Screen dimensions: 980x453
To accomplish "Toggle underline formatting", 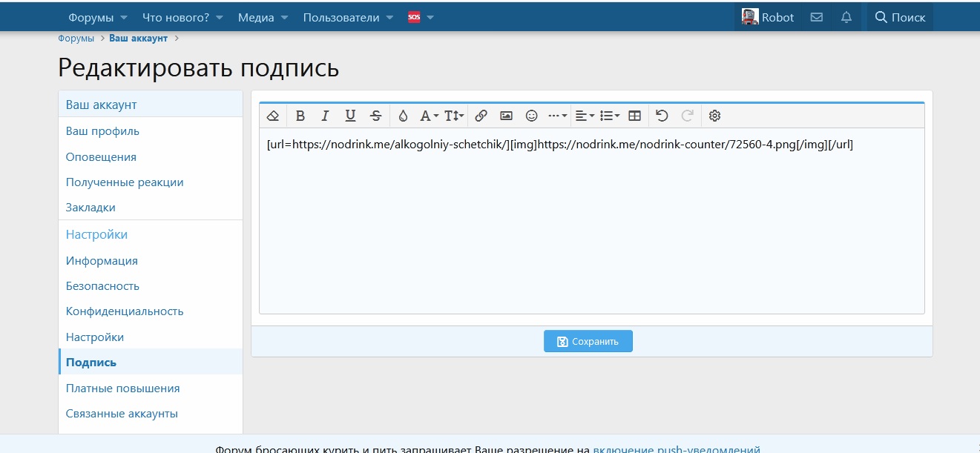I will pyautogui.click(x=350, y=116).
